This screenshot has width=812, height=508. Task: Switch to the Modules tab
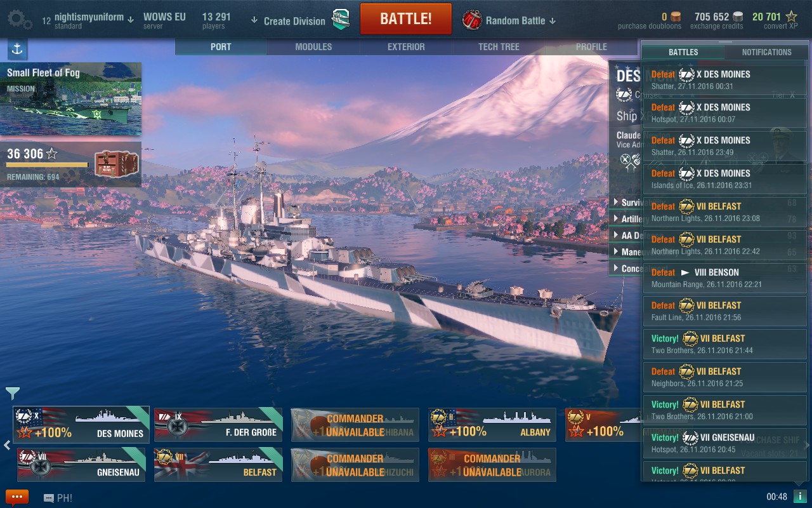pyautogui.click(x=313, y=47)
